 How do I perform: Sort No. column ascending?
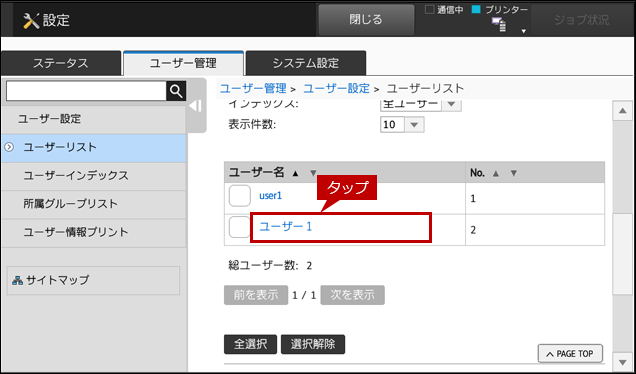pos(495,173)
